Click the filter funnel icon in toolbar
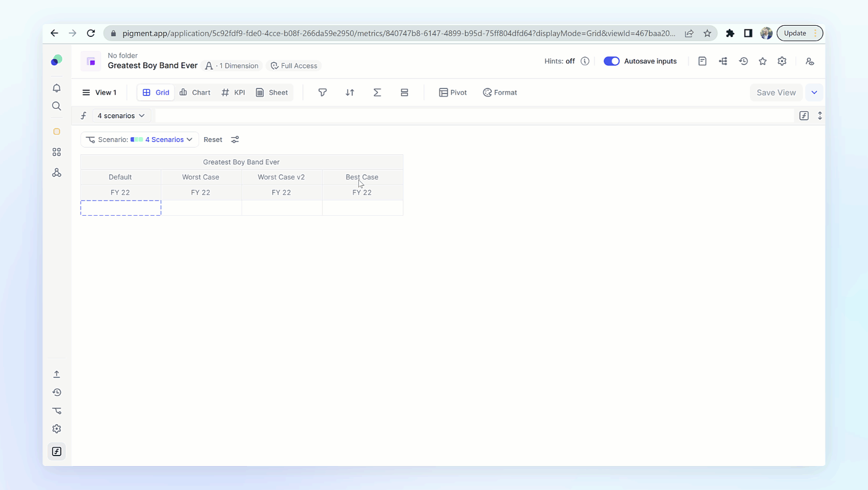This screenshot has height=490, width=868. point(322,92)
